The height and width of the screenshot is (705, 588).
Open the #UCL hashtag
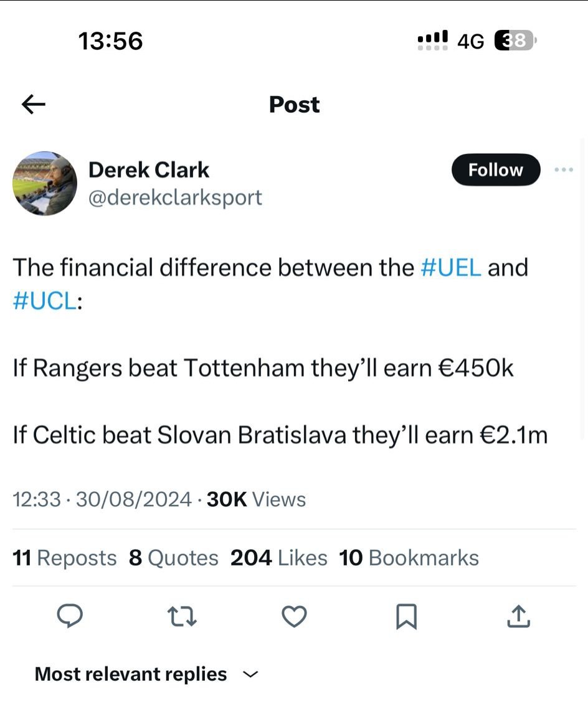[x=44, y=301]
